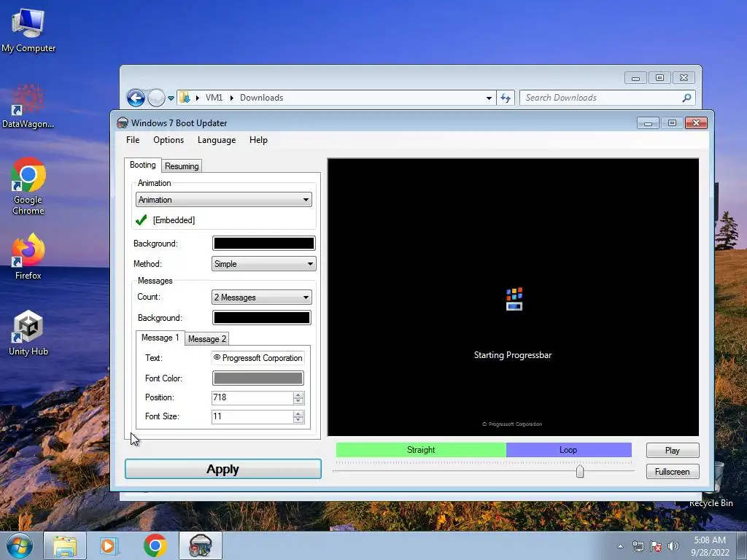This screenshot has height=560, width=747.
Task: Click the message Text field
Action: [258, 357]
